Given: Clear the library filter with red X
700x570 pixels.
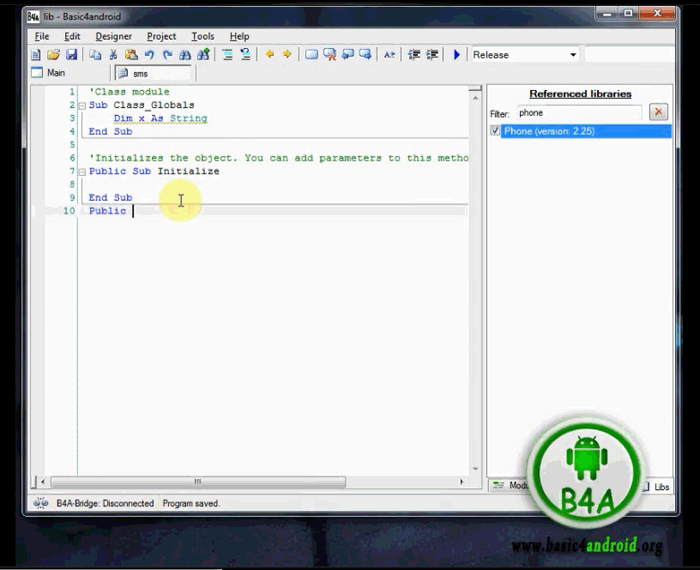Looking at the screenshot, I should click(658, 112).
